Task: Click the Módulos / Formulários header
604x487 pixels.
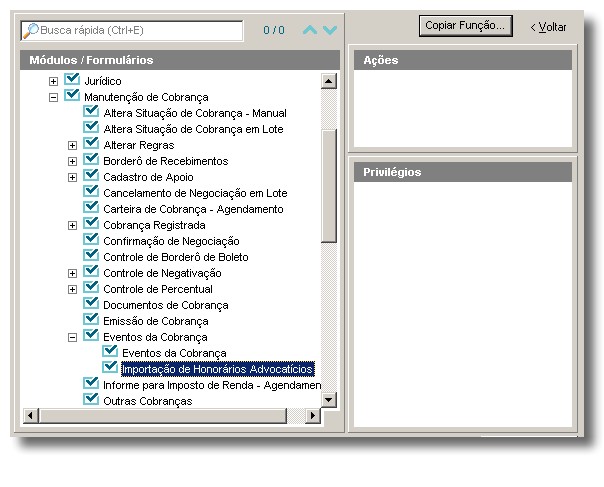Action: point(180,60)
